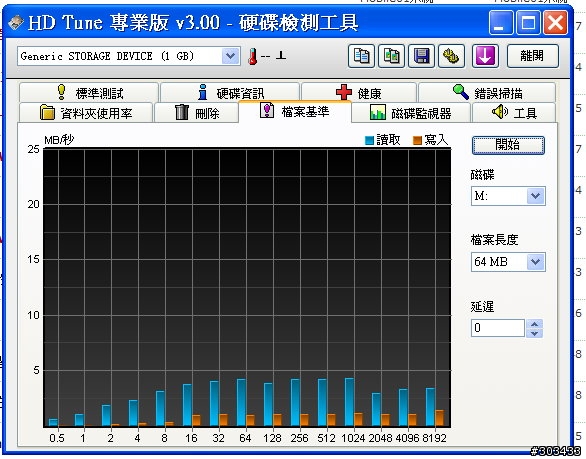Open the 錯誤掃描 error scan tab

point(487,93)
